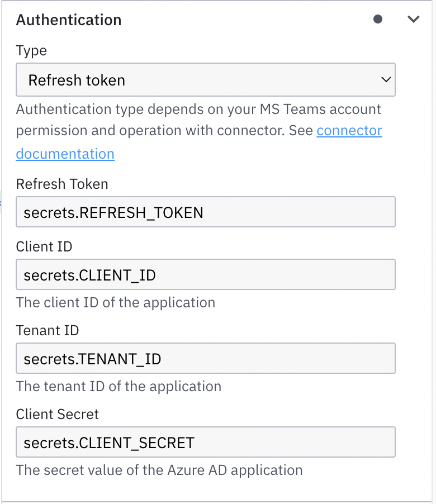The height and width of the screenshot is (504, 436).
Task: Click the status dot on the Authentication header
Action: pos(378,18)
